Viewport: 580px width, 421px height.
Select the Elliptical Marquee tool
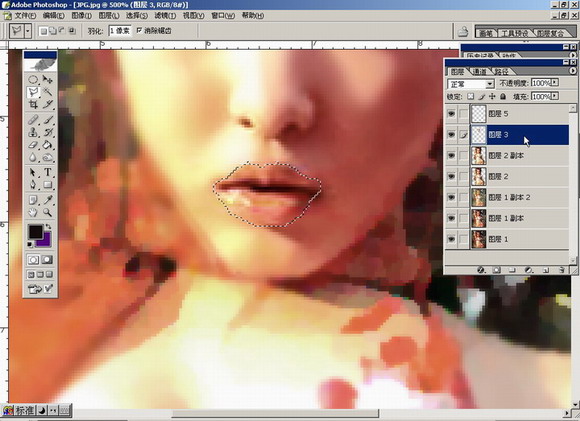(33, 80)
